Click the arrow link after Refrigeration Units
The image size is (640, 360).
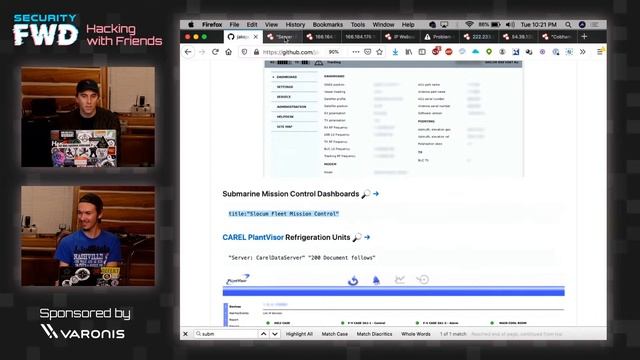(367, 237)
